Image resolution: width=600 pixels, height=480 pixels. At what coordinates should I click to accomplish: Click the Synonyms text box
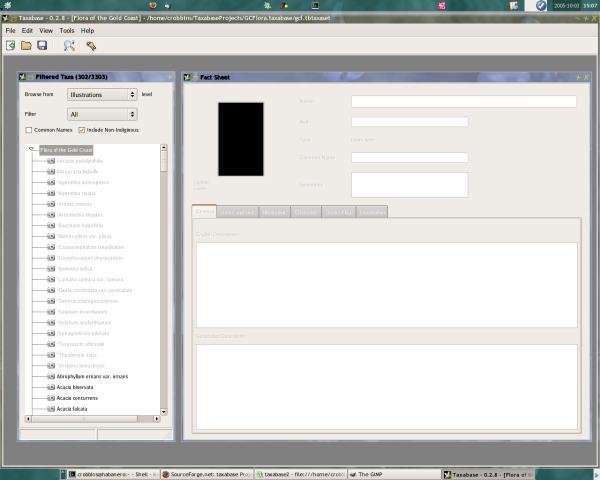click(409, 185)
